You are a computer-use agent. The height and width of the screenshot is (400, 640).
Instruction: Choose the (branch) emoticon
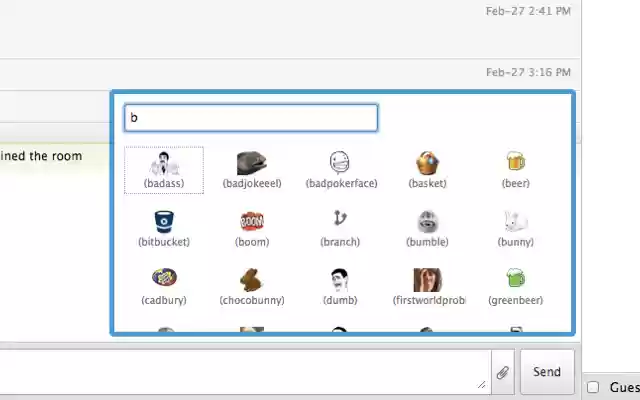(340, 229)
